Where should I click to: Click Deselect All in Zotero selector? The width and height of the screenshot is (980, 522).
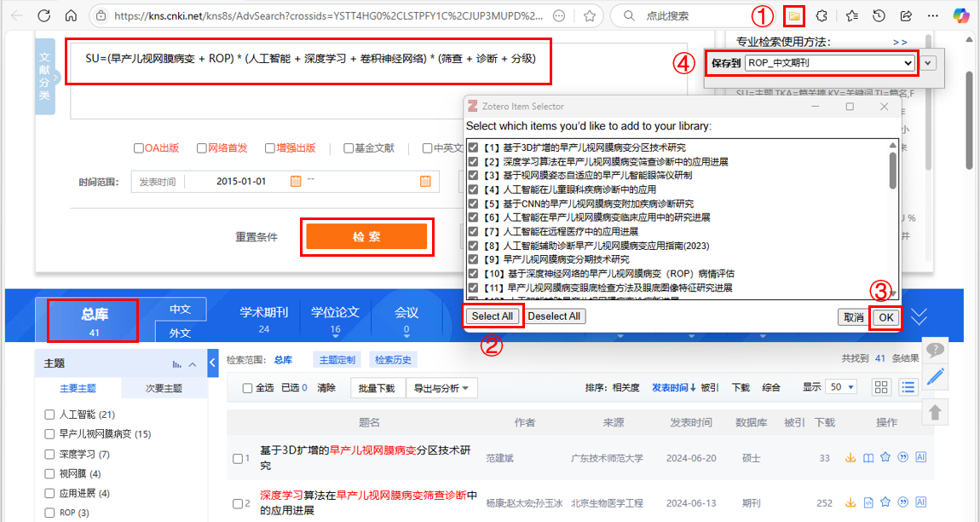[554, 316]
